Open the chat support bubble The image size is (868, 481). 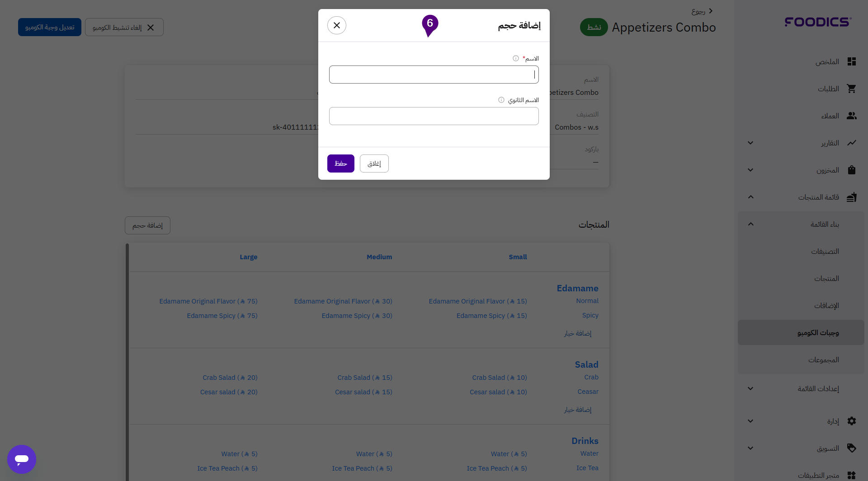22,459
